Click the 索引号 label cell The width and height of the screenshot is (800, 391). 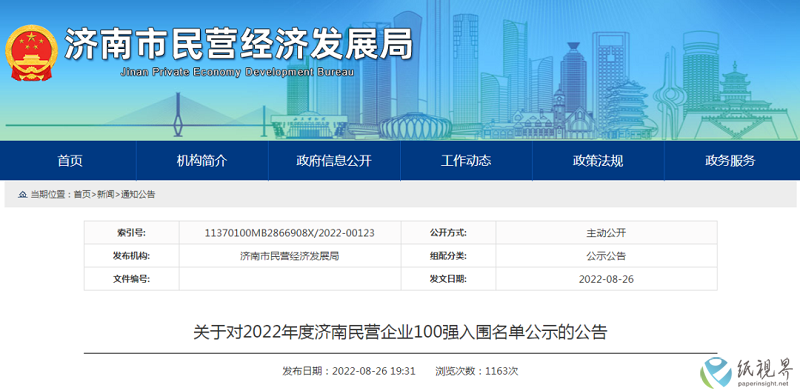click(132, 233)
